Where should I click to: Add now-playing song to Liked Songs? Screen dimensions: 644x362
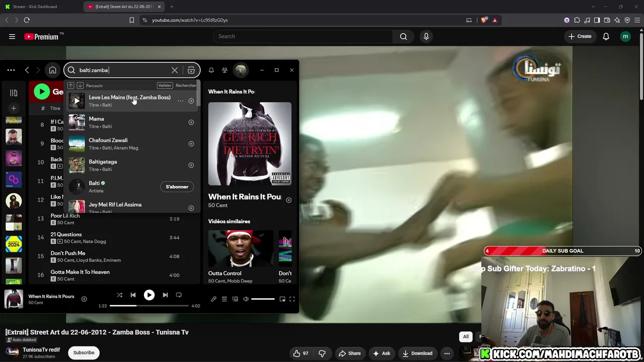tap(84, 299)
